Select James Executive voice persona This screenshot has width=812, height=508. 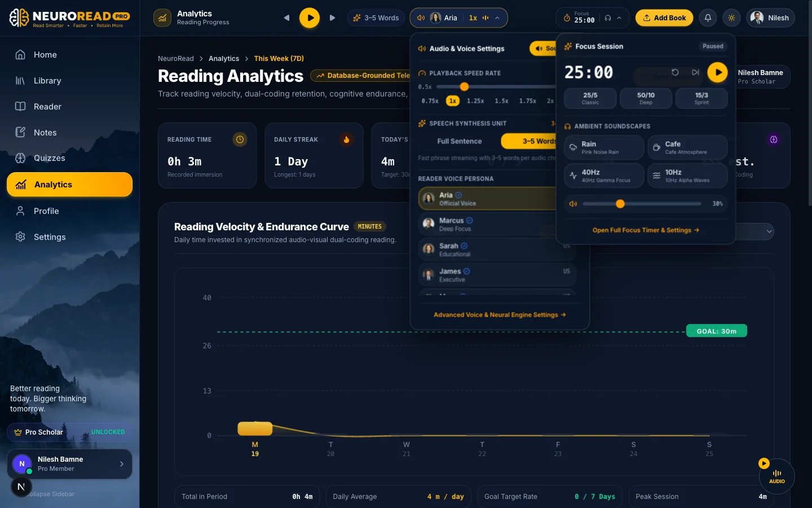(497, 275)
